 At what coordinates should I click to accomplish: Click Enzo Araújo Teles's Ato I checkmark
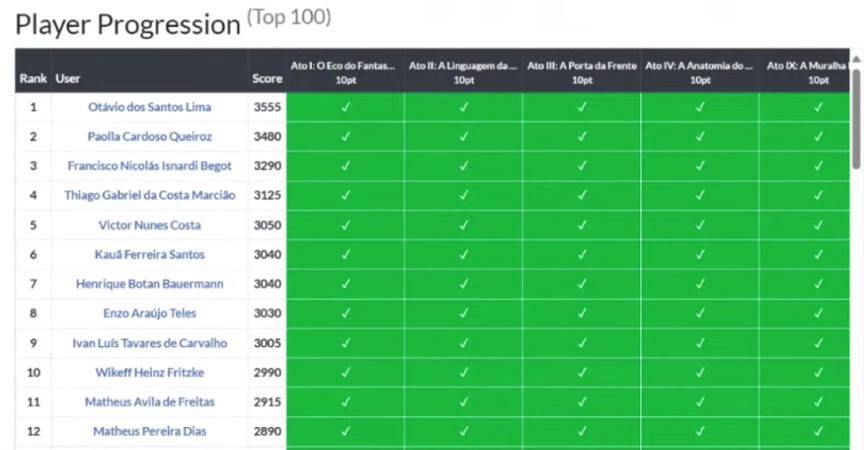(x=345, y=314)
